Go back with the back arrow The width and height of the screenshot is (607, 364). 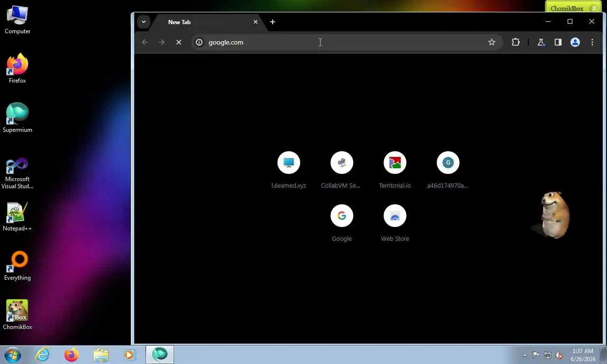[145, 42]
